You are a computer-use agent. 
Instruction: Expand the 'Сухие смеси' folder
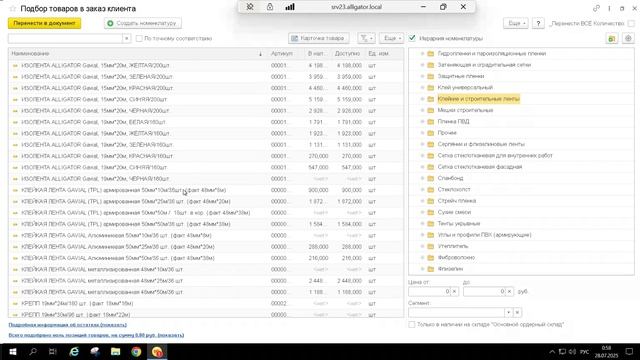point(422,212)
